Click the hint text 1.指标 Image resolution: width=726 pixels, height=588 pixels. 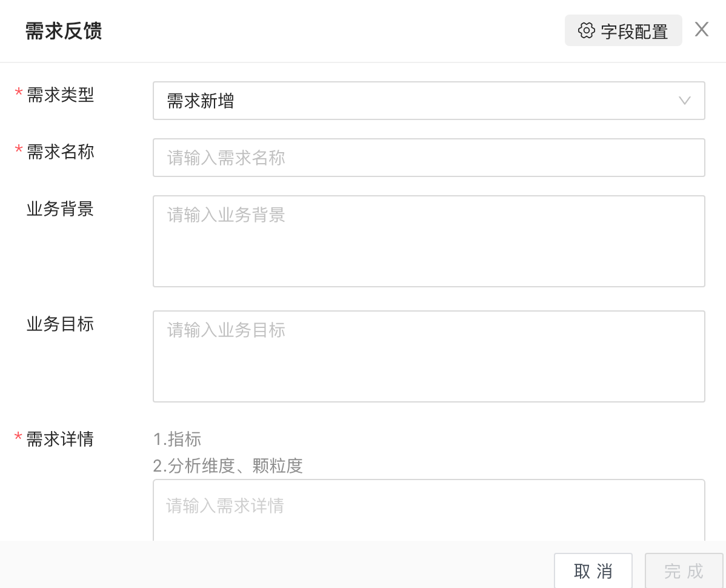pyautogui.click(x=177, y=439)
